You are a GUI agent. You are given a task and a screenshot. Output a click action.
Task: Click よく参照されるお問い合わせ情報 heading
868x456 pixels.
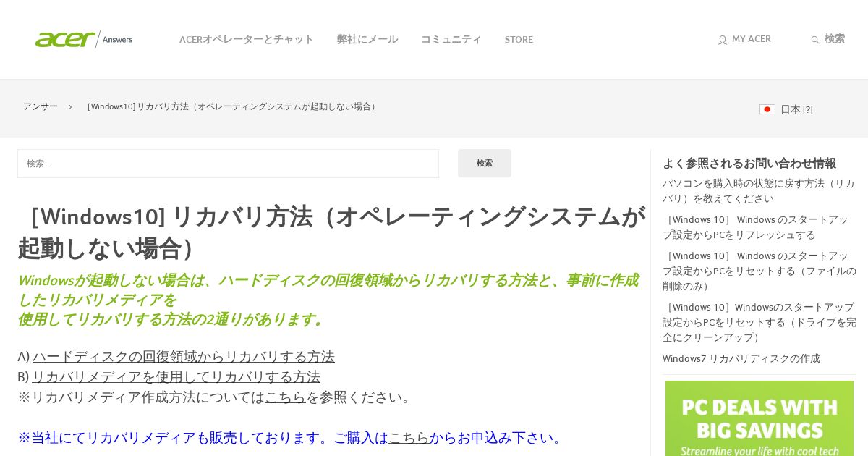[749, 164]
